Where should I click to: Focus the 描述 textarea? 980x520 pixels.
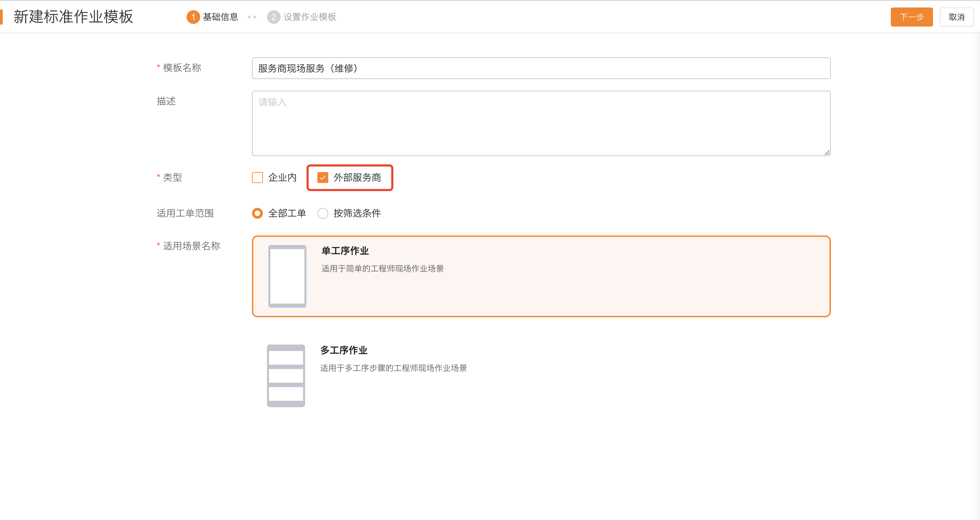coord(541,123)
